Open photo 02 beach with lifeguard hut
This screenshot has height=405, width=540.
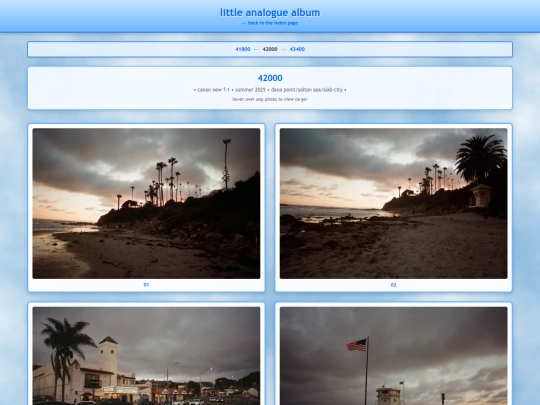(x=394, y=204)
